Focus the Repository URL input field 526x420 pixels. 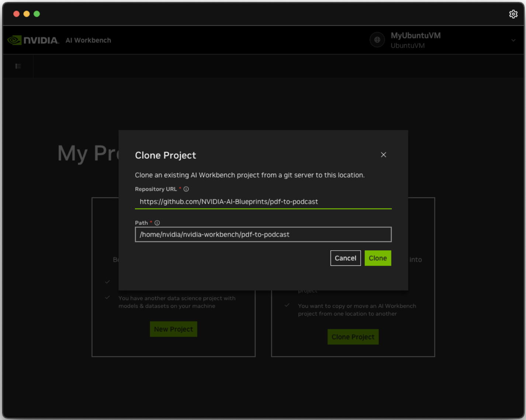[263, 202]
